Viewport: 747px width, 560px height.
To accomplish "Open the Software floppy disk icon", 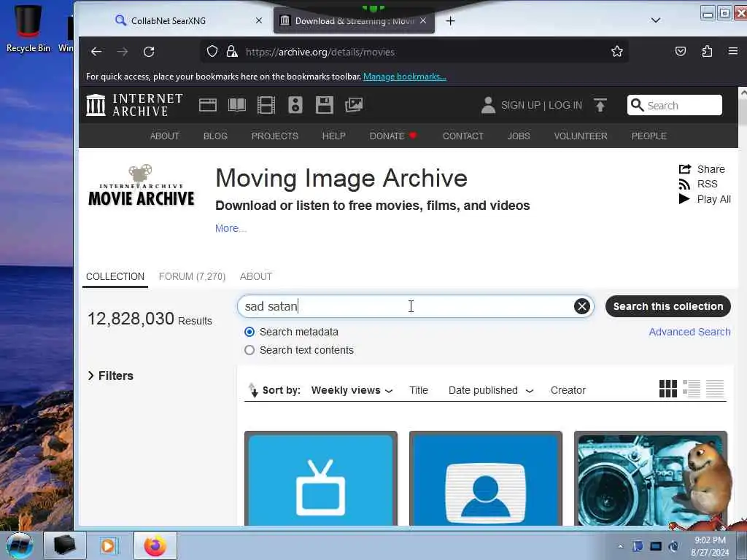I will (325, 105).
